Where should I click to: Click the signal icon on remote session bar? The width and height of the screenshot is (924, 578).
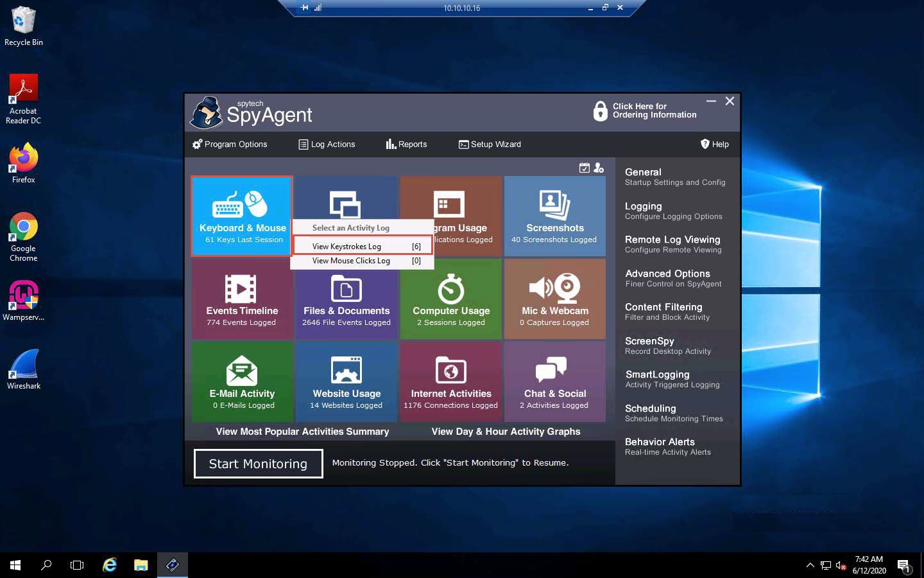[318, 8]
